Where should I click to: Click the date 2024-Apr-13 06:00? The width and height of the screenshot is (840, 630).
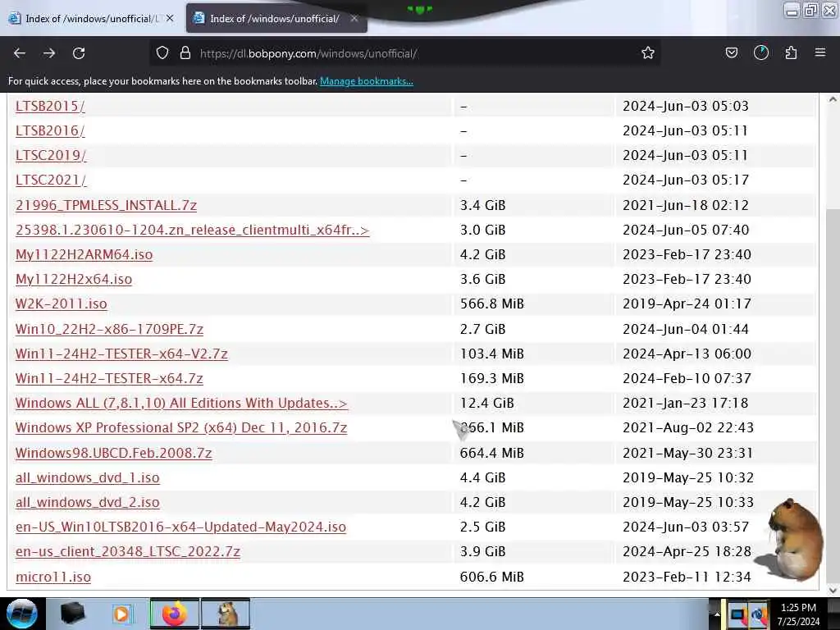(687, 354)
